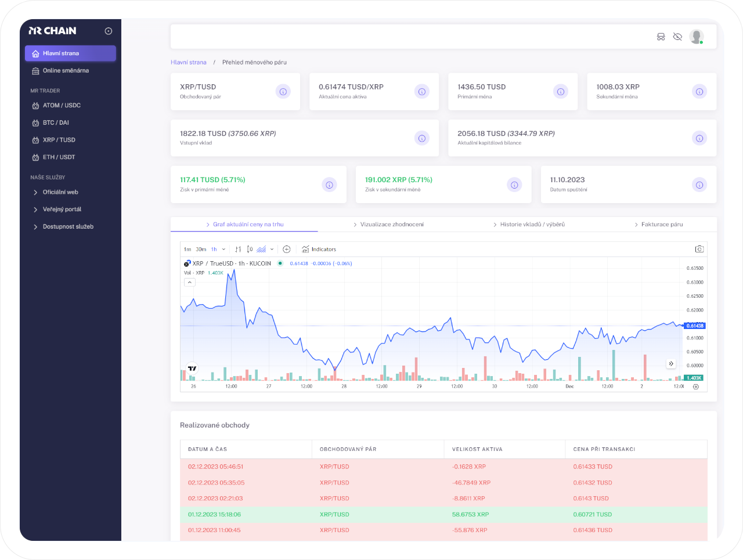Set chart interval to 1h
The width and height of the screenshot is (743, 560).
[x=214, y=250]
